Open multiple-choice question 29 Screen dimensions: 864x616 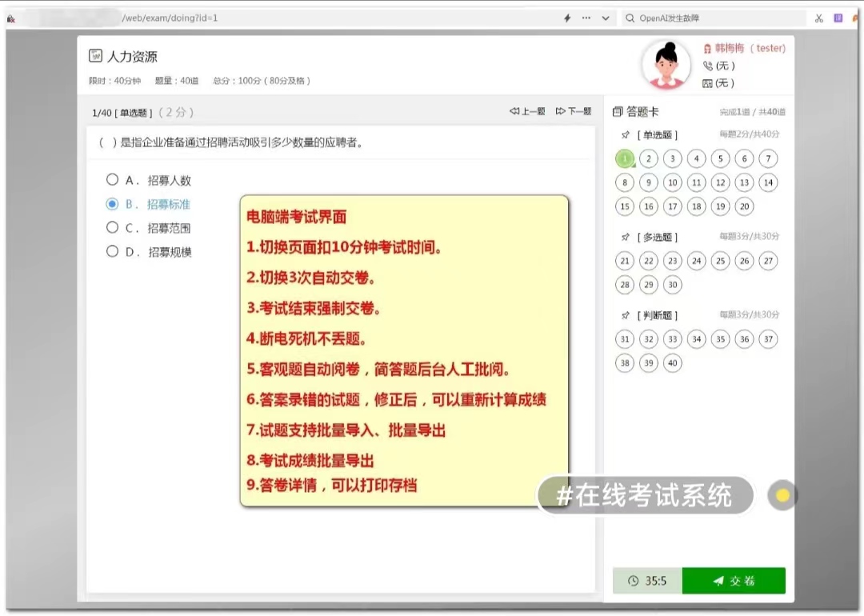(649, 285)
